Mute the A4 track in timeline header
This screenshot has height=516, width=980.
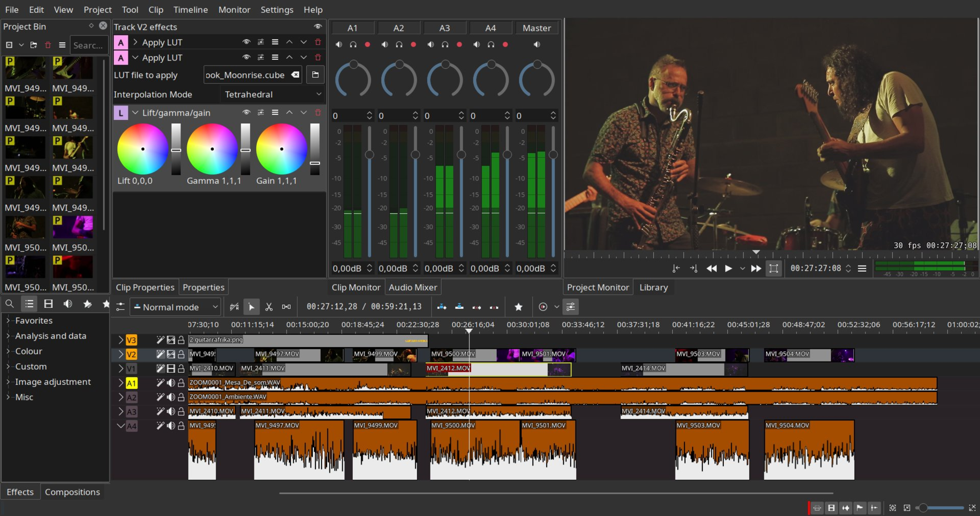coord(171,426)
